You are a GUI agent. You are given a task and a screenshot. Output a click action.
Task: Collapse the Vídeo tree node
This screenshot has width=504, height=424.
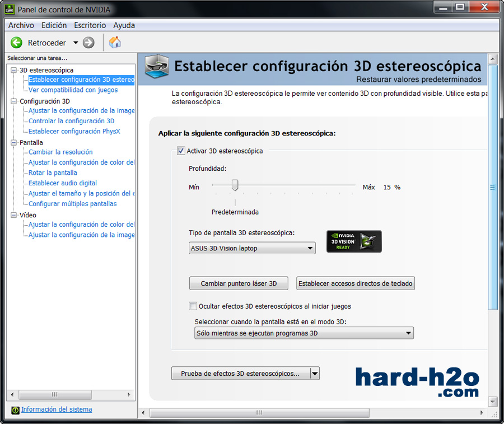pos(13,215)
